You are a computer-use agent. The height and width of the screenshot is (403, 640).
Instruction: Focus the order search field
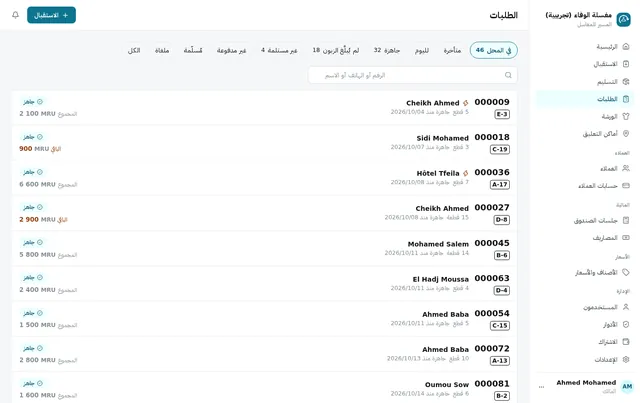[413, 75]
